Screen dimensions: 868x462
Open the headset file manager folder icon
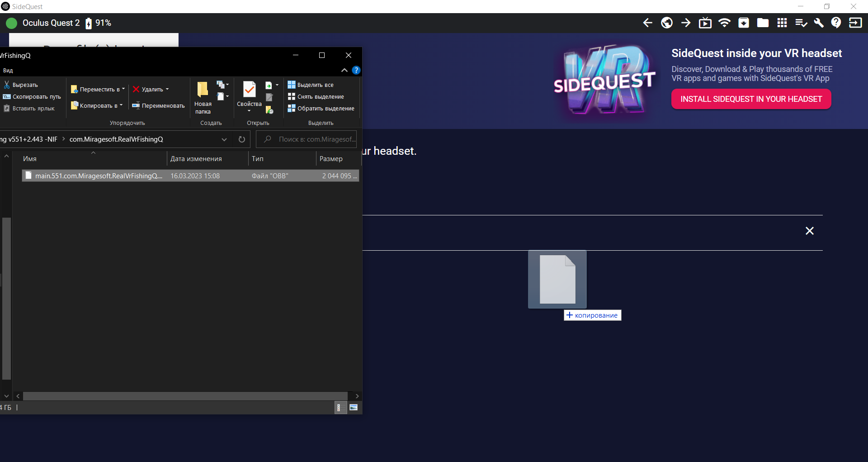[763, 23]
